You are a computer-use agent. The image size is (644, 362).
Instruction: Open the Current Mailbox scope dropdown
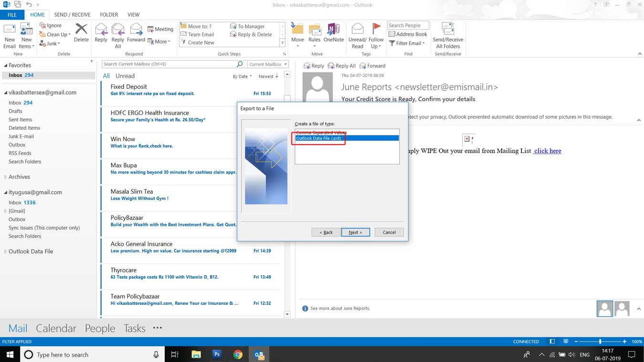point(268,64)
